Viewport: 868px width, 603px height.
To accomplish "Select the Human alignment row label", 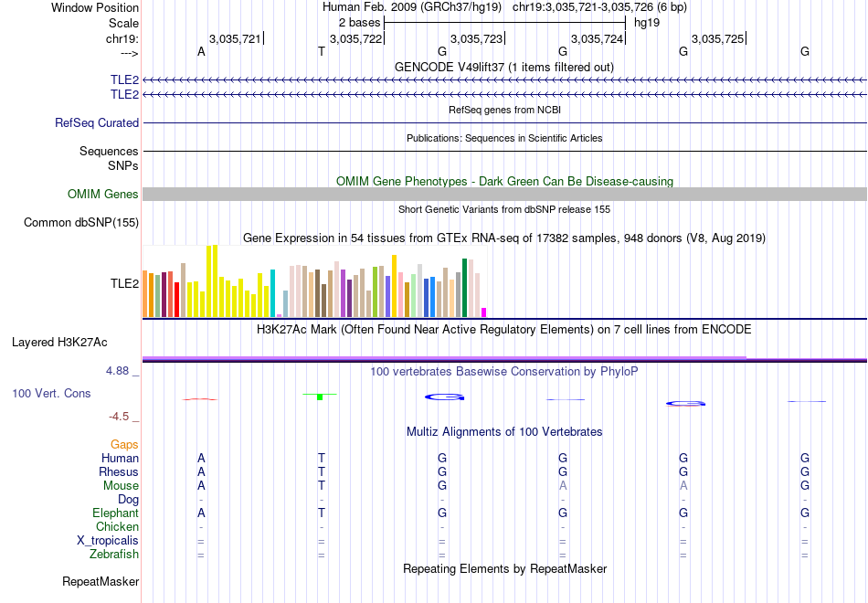I will [120, 459].
